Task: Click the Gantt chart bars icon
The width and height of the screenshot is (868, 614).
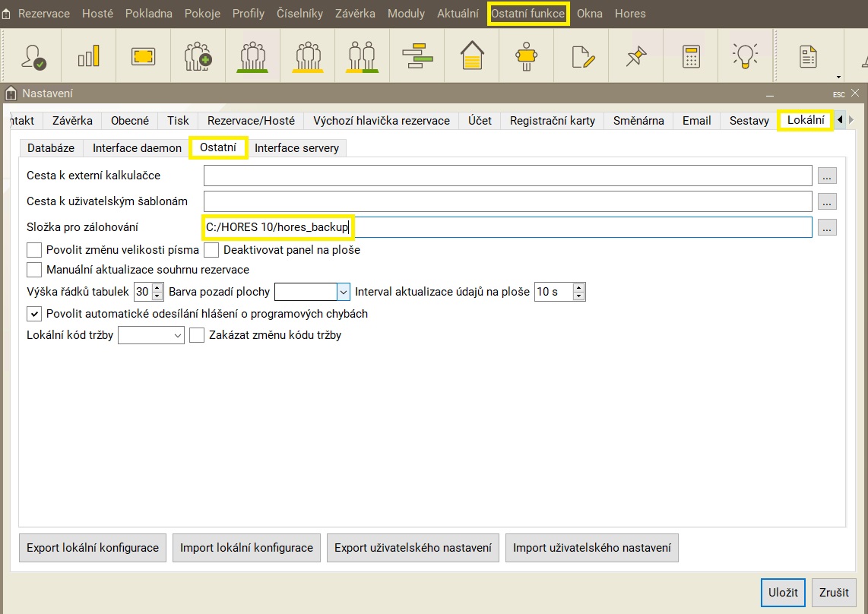Action: pyautogui.click(x=417, y=56)
